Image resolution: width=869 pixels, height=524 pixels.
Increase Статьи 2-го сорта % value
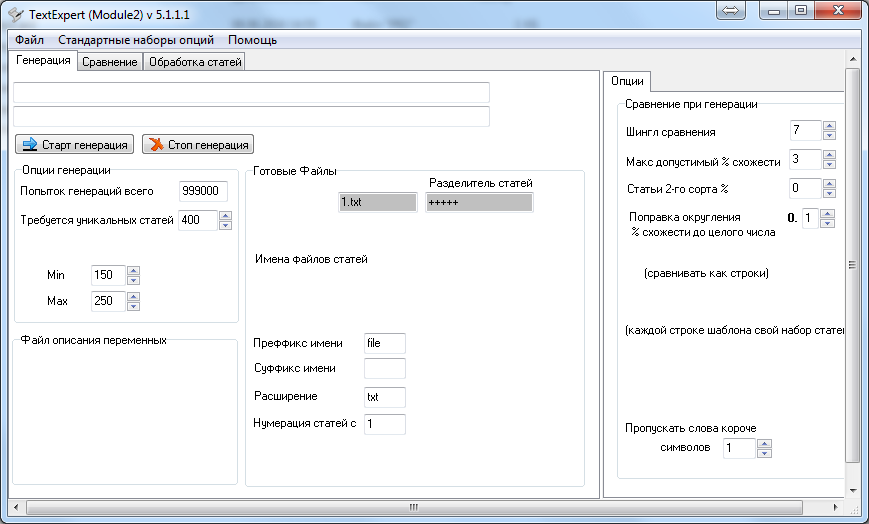click(830, 184)
